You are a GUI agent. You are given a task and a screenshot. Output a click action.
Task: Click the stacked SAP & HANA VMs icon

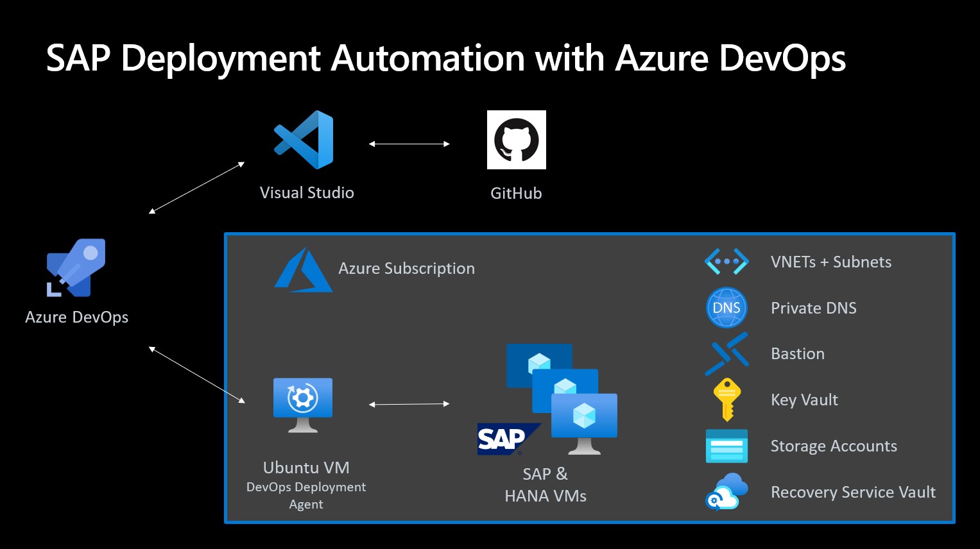tap(562, 399)
